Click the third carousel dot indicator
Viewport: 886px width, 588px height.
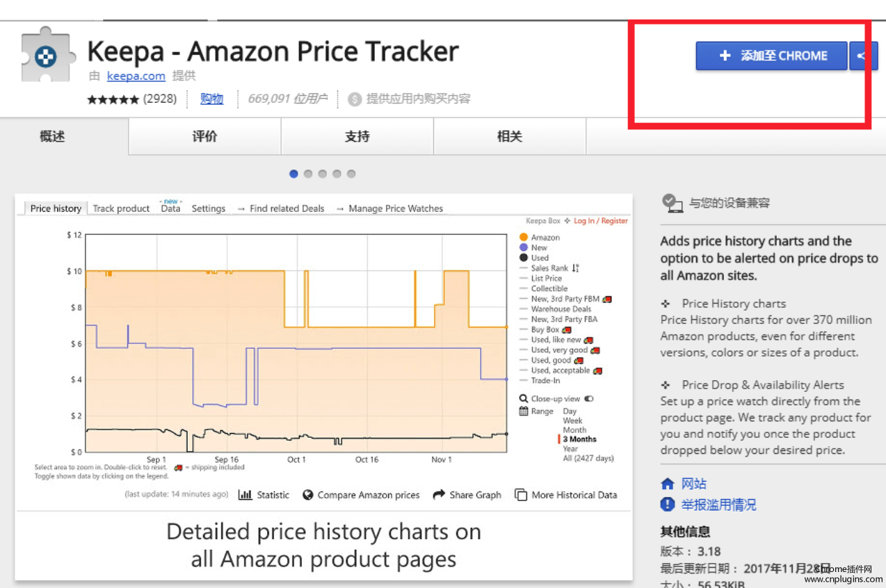(x=323, y=174)
